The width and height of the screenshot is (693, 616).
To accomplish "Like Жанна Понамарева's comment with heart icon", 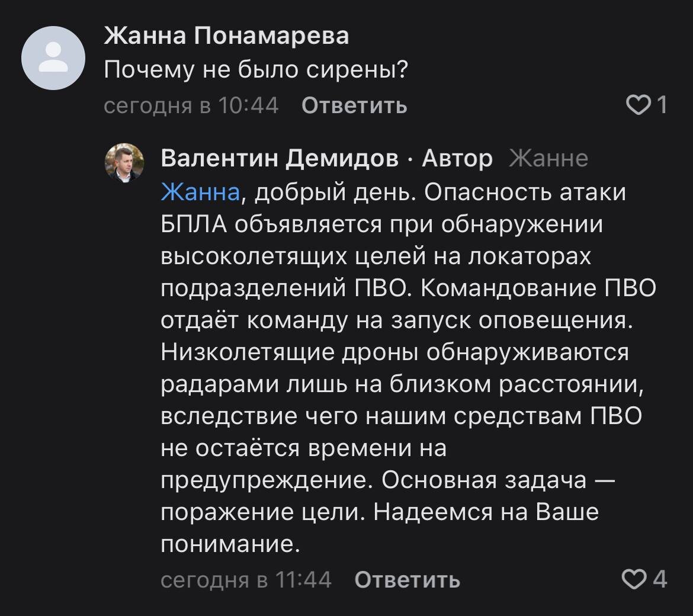I will 639,105.
